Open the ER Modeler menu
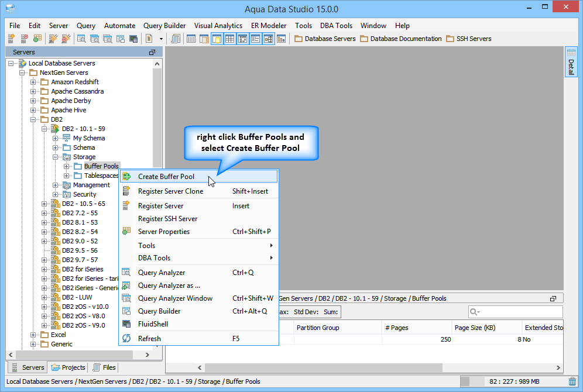 tap(269, 26)
